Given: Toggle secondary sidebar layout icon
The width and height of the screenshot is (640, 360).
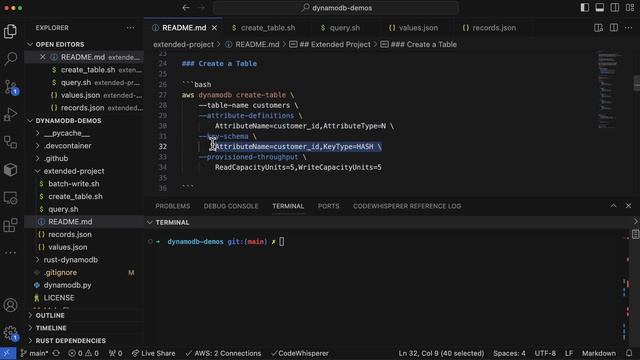Looking at the screenshot, I should pyautogui.click(x=614, y=8).
